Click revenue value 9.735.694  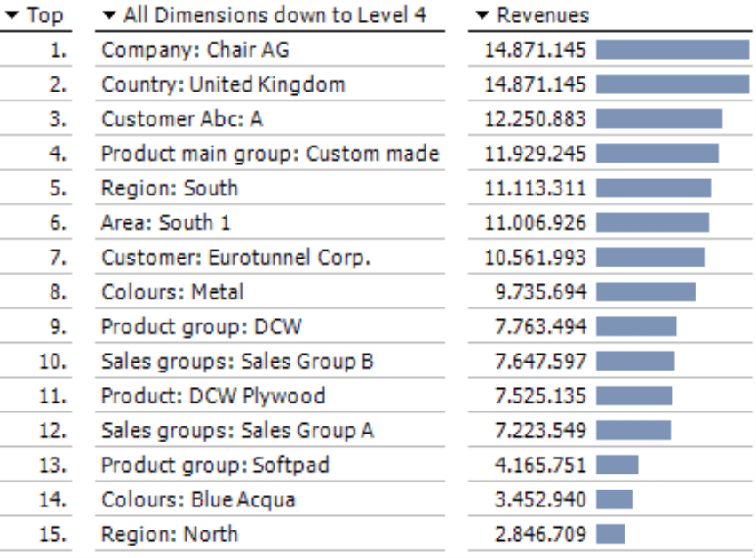540,292
